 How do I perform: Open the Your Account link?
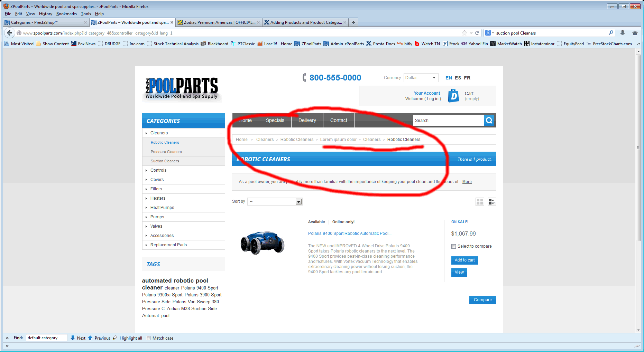427,93
